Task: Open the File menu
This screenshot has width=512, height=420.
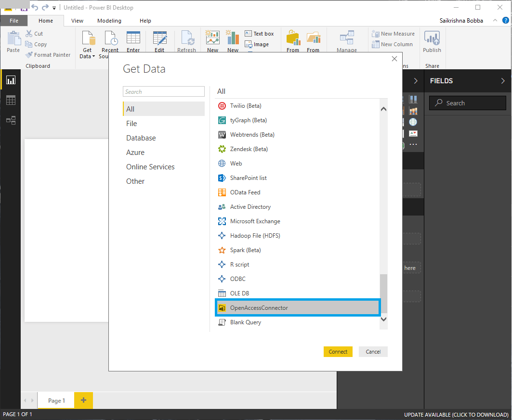Action: pos(14,21)
